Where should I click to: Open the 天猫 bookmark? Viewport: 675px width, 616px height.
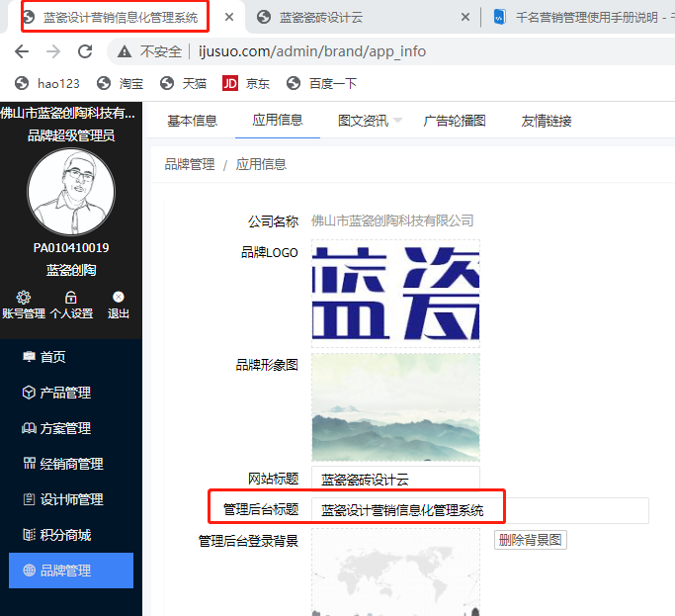183,83
